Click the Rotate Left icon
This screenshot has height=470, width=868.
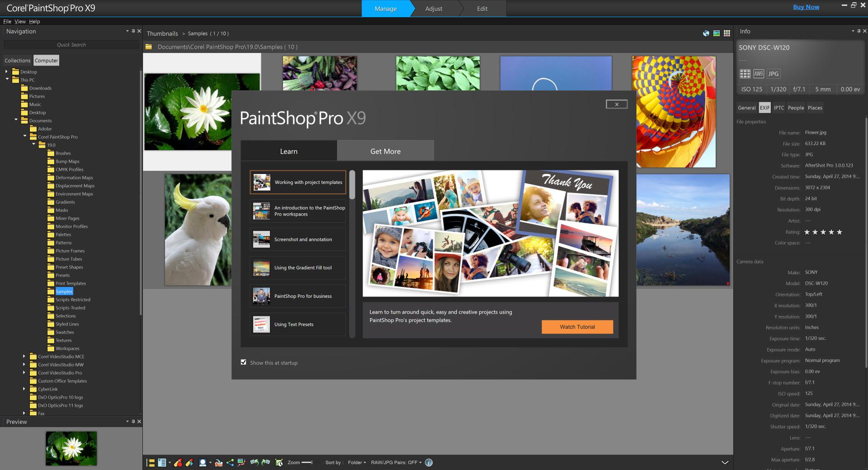coord(255,462)
